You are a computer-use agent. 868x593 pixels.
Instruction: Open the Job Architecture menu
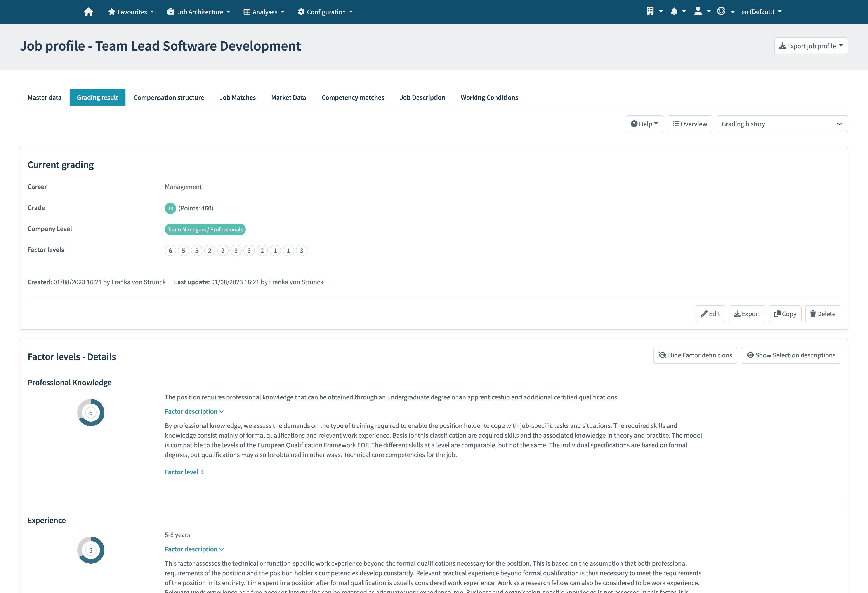[198, 12]
